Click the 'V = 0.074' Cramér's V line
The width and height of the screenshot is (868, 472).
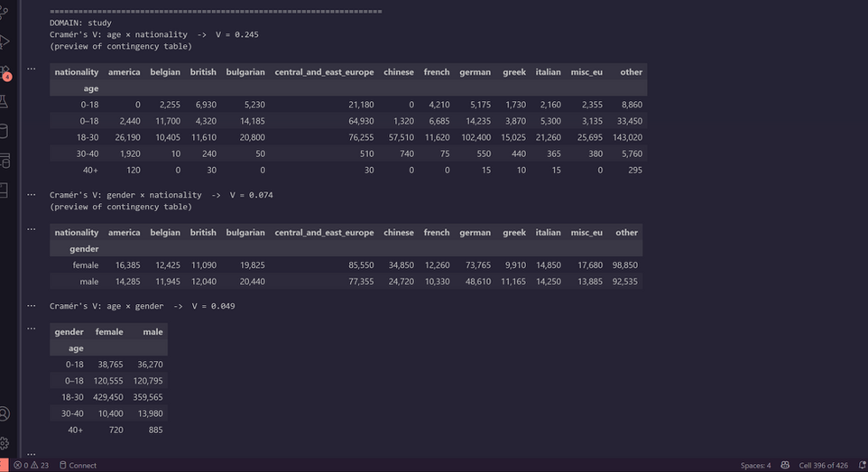(162, 195)
